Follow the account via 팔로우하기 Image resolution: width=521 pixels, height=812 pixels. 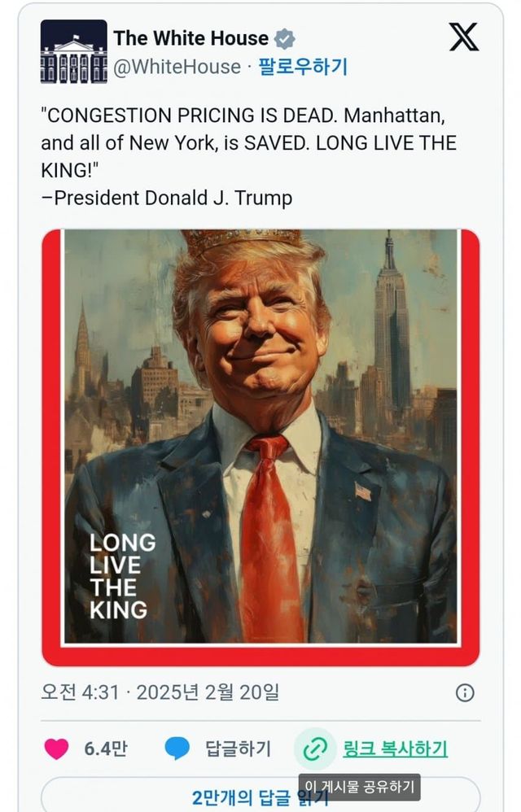(x=303, y=67)
